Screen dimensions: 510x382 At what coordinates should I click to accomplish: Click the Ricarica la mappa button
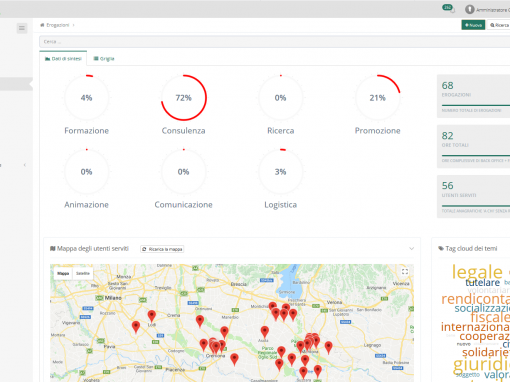tap(162, 249)
